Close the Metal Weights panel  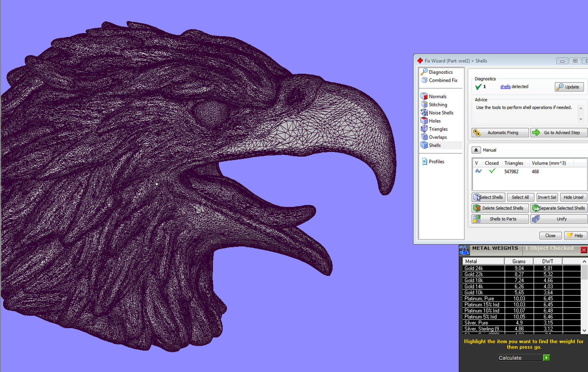tap(584, 250)
